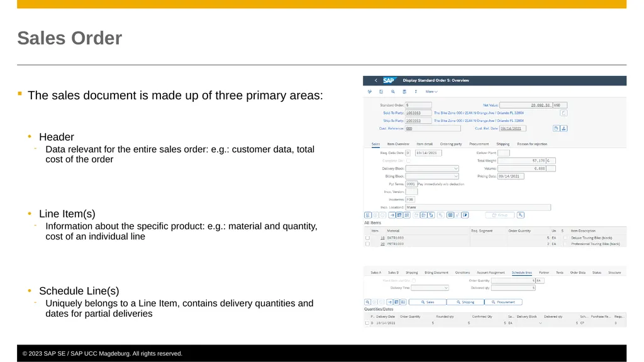
Task: Click deselect all icon in Quantities/Dates toolbar
Action: click(403, 302)
